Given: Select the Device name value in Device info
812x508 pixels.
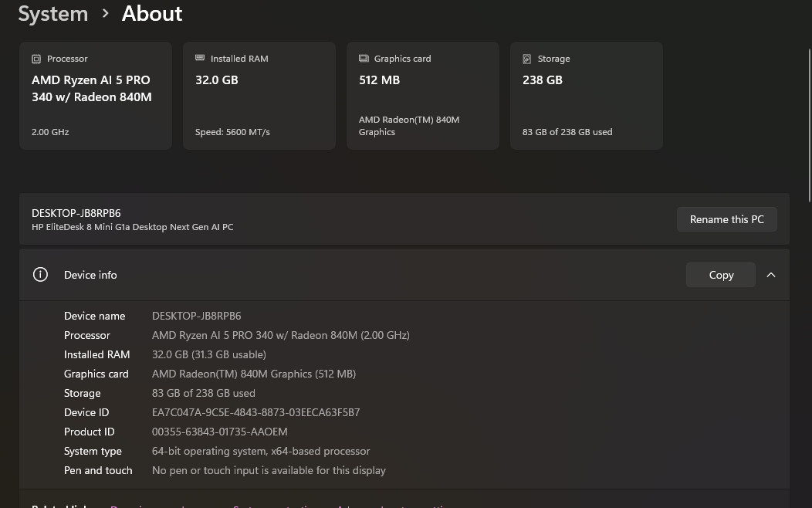Looking at the screenshot, I should [x=196, y=316].
